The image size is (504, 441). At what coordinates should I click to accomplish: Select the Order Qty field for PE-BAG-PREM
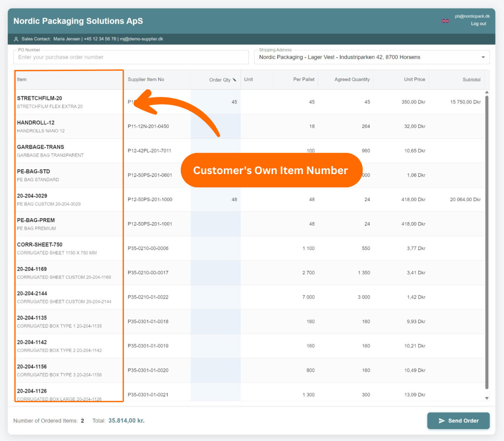point(216,224)
